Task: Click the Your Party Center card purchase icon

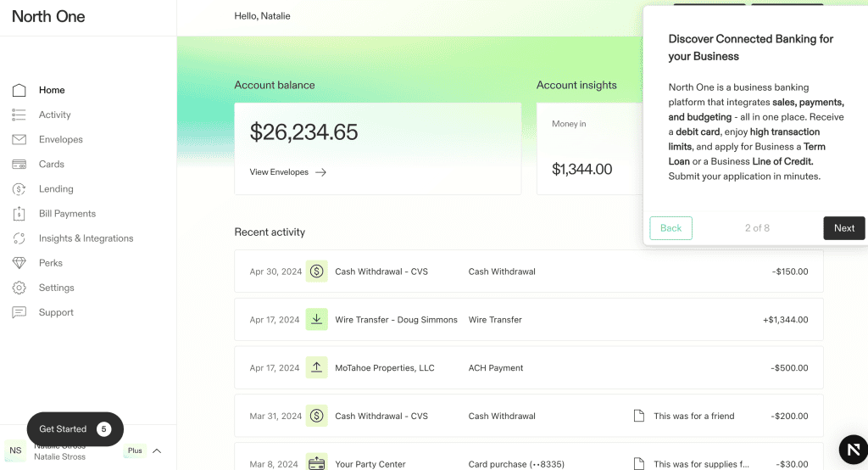Action: [x=317, y=463]
